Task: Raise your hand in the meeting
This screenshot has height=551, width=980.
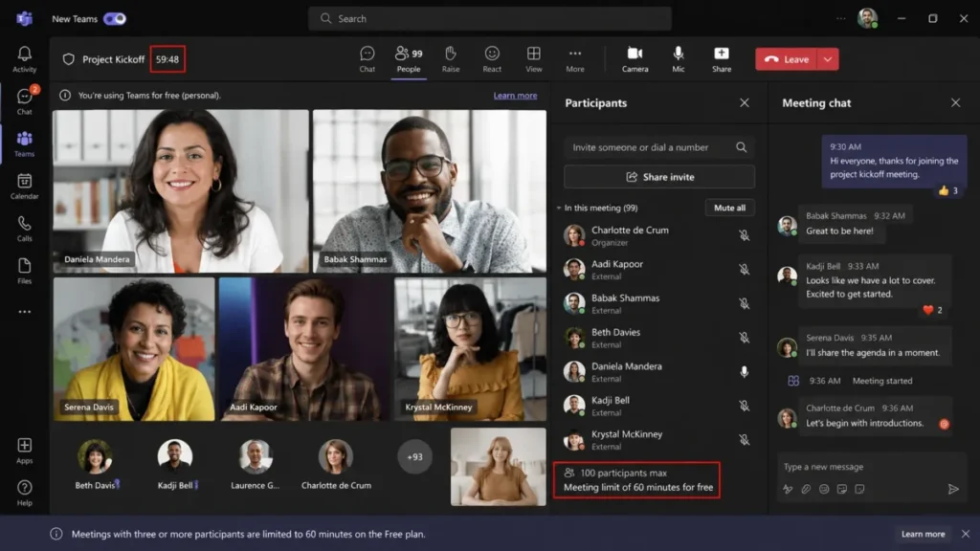Action: (451, 59)
